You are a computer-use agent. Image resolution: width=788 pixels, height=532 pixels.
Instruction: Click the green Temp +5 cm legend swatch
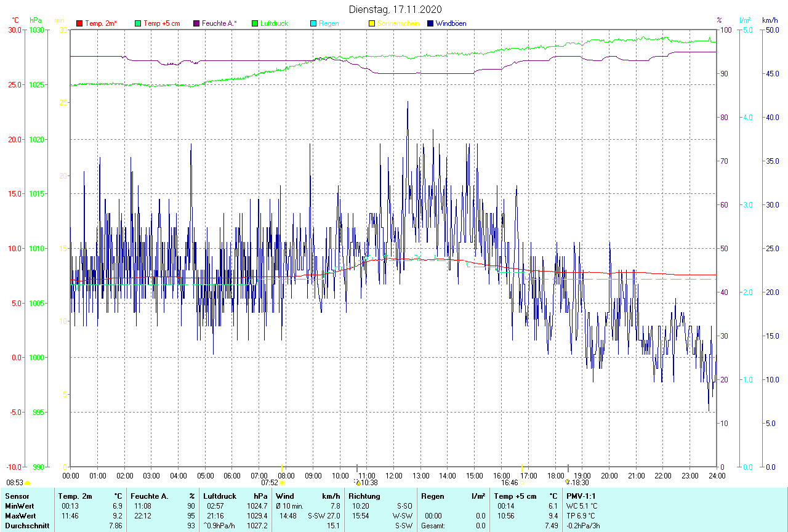(x=138, y=23)
